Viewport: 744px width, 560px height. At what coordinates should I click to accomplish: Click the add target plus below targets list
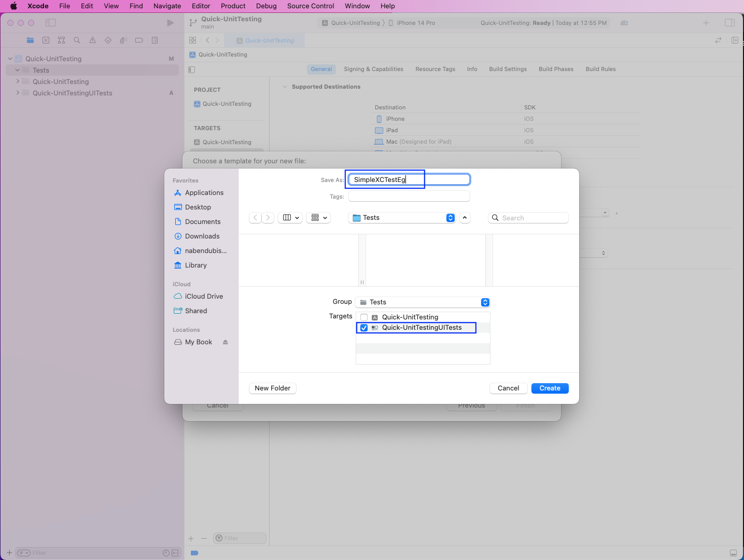tap(191, 539)
